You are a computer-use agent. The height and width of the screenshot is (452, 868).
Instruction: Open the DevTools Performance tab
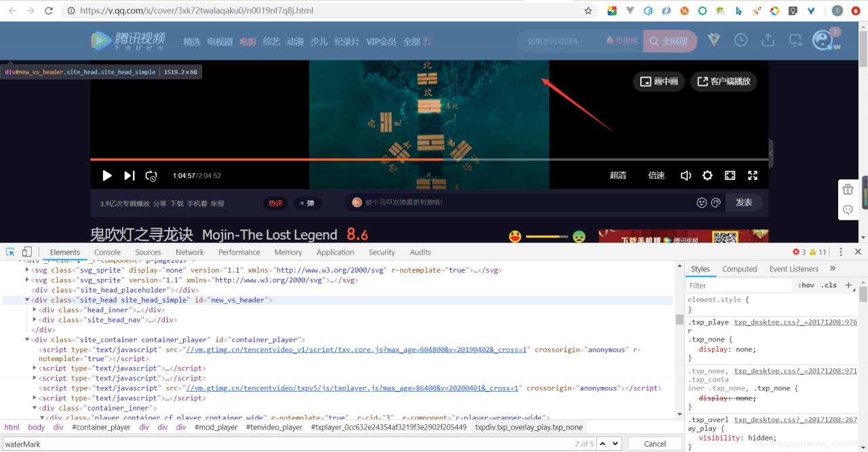tap(239, 252)
